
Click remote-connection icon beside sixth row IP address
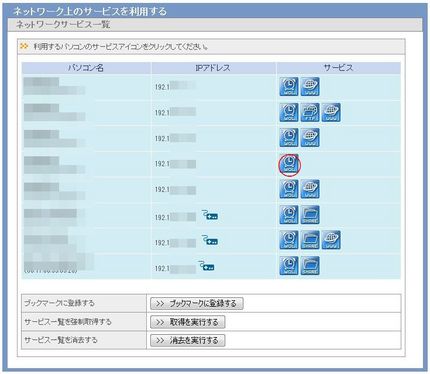(x=210, y=215)
